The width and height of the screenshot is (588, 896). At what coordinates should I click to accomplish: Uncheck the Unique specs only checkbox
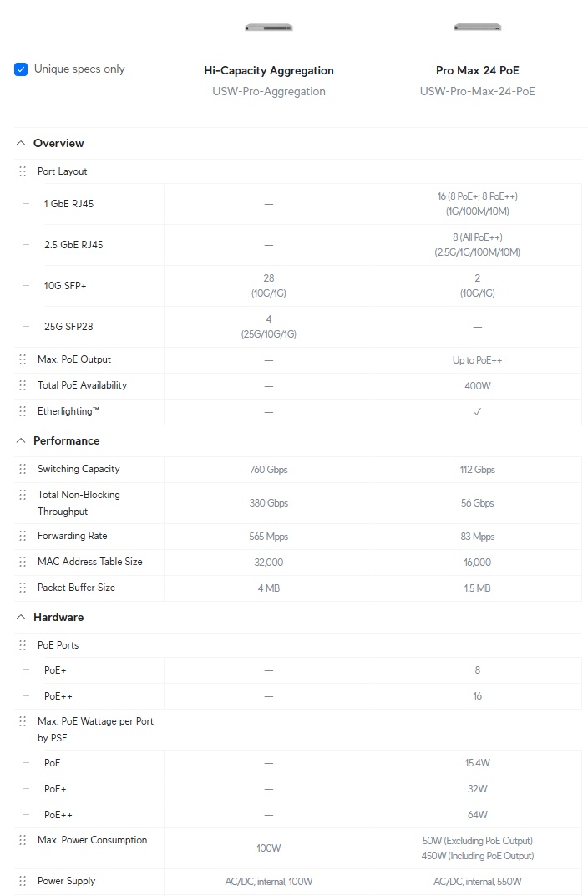[x=21, y=69]
